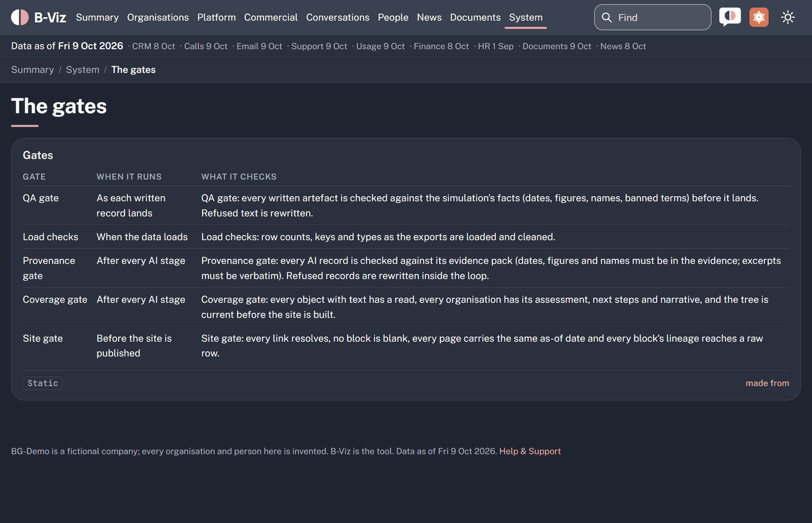Focus the Find search field

click(653, 17)
